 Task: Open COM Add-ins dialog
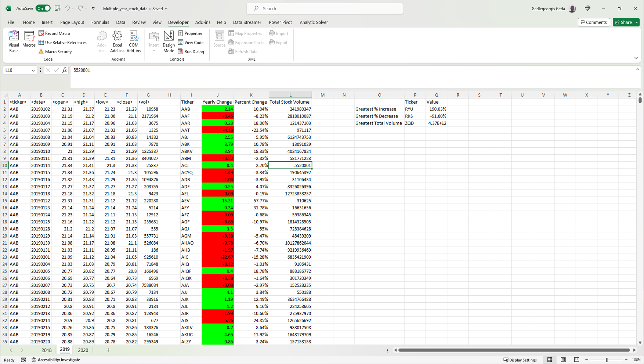tap(134, 41)
